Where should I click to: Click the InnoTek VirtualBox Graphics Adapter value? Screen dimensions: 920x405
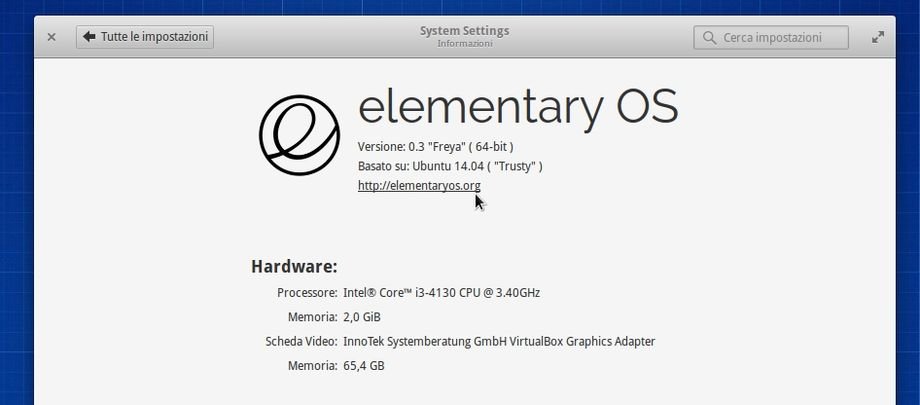click(x=499, y=342)
